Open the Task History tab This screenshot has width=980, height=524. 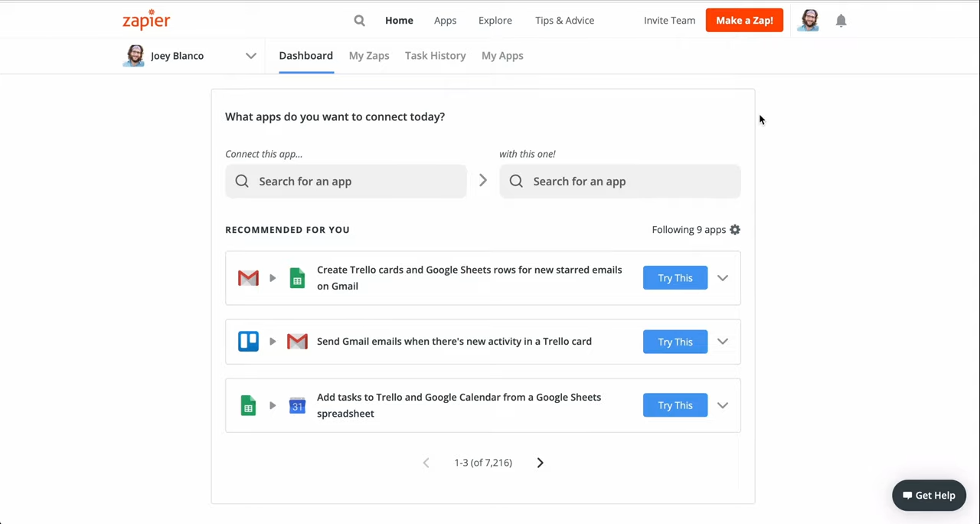coord(435,56)
